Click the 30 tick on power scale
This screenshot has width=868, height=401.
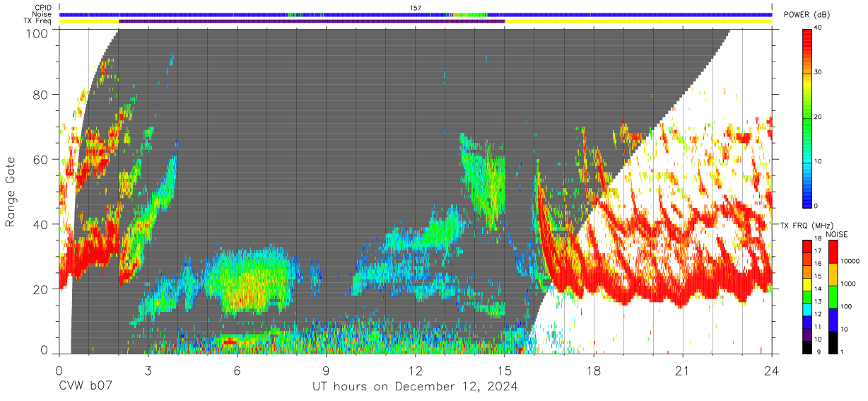818,73
